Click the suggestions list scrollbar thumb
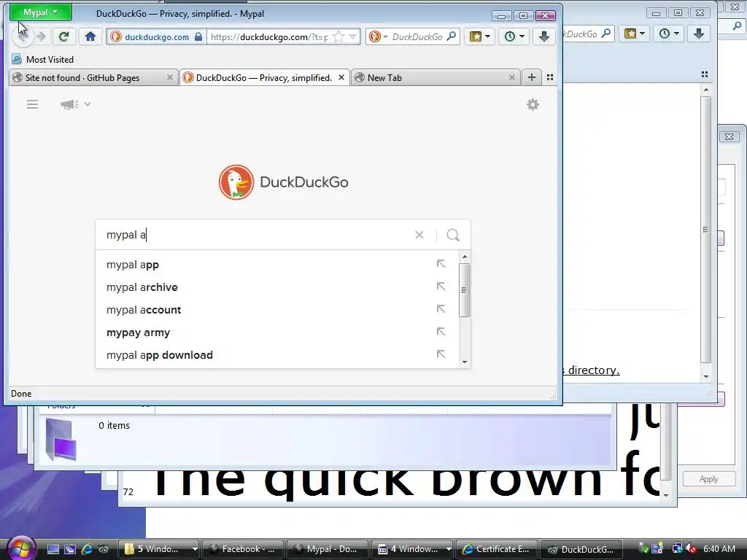 coord(465,290)
